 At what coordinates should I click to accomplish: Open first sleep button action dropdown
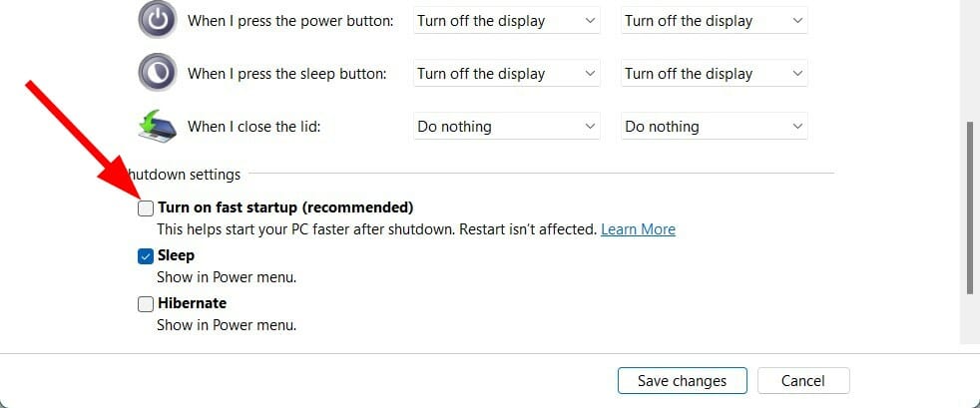pos(507,74)
